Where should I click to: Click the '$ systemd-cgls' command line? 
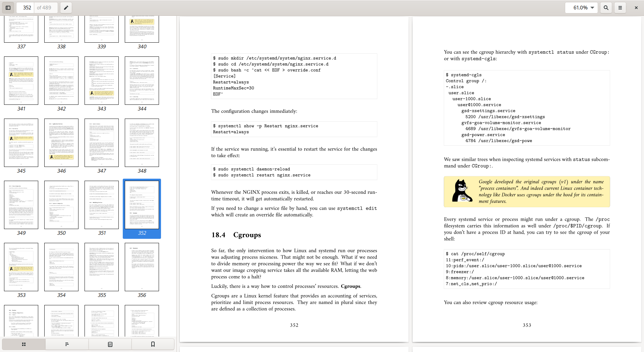point(464,75)
